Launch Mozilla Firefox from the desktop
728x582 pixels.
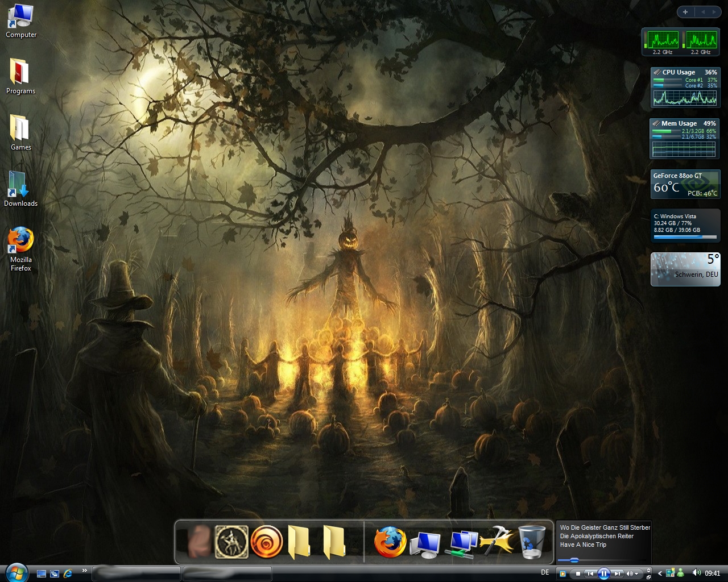tap(20, 248)
